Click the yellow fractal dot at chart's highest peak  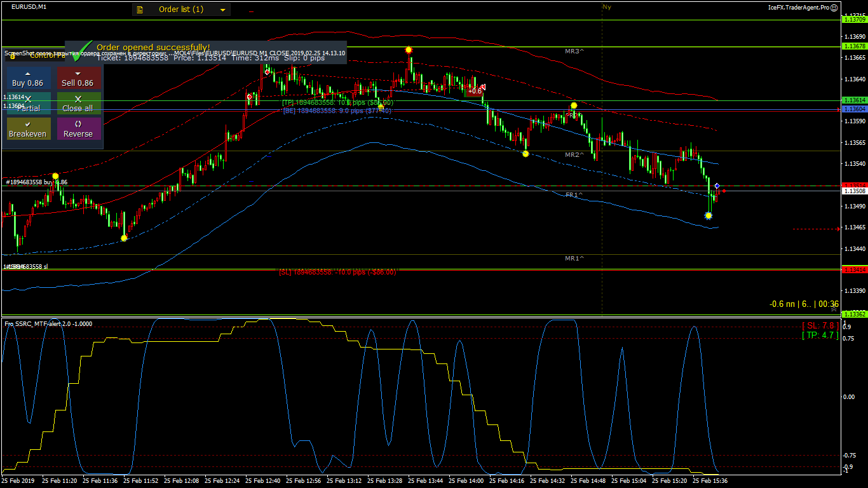pos(409,50)
